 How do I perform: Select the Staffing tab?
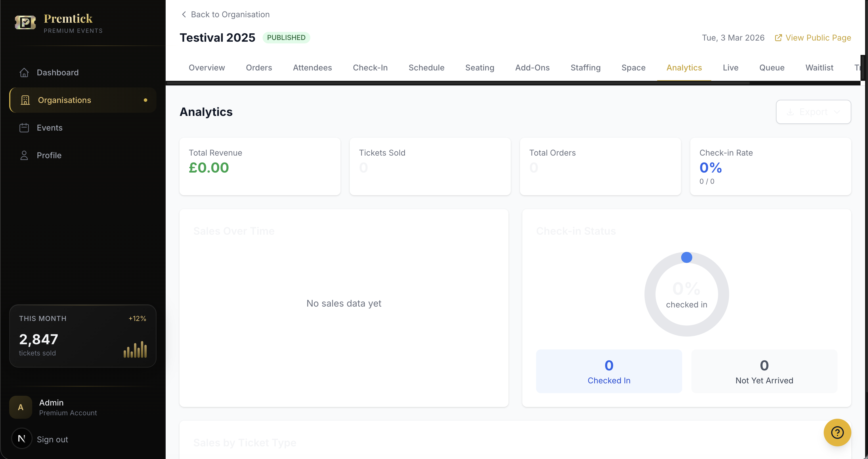click(585, 67)
